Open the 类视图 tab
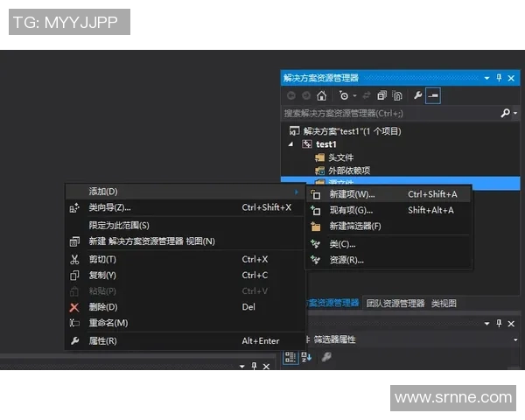Screen dimensions: 525x420 (x=444, y=303)
